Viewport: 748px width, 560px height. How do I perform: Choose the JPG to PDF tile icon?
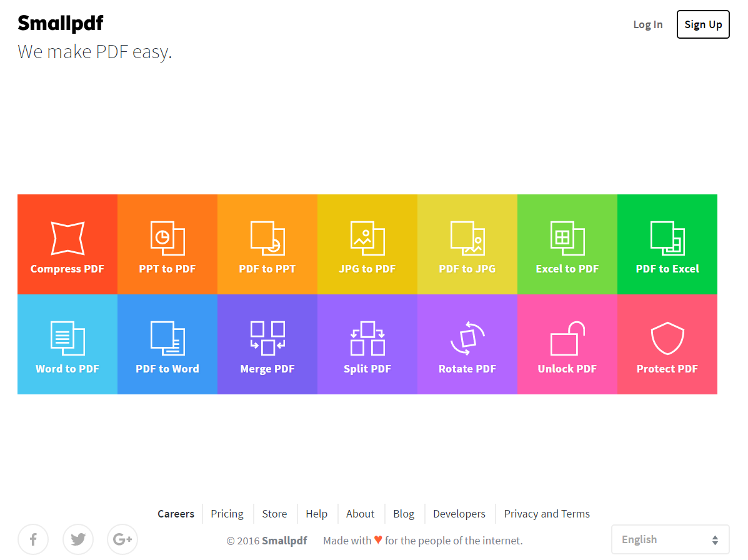(367, 238)
